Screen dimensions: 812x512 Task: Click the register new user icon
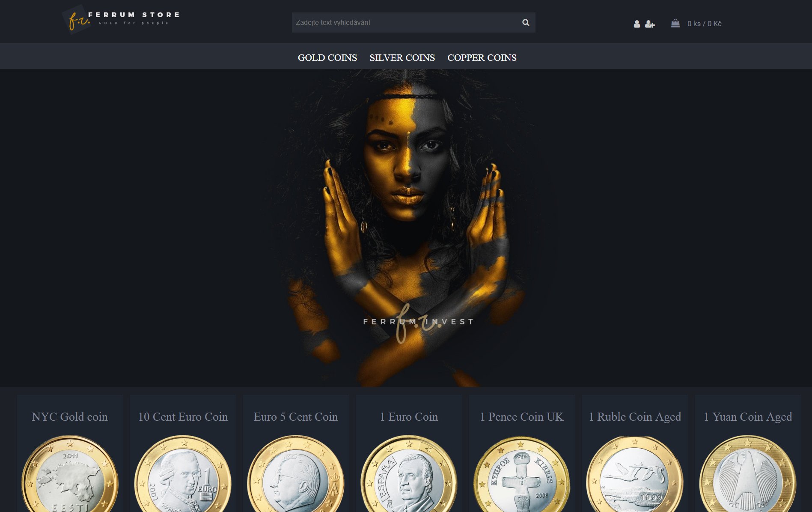(x=650, y=24)
